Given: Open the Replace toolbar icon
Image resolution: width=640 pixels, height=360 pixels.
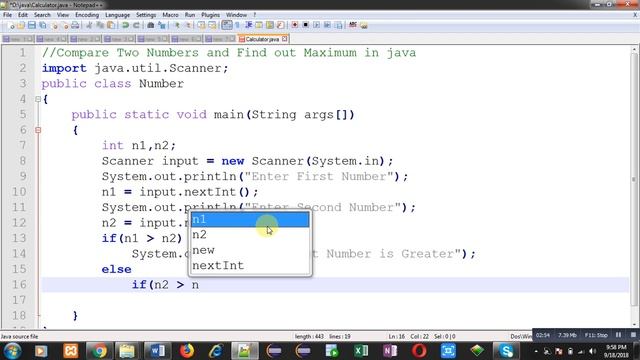Looking at the screenshot, I should pyautogui.click(x=162, y=25).
